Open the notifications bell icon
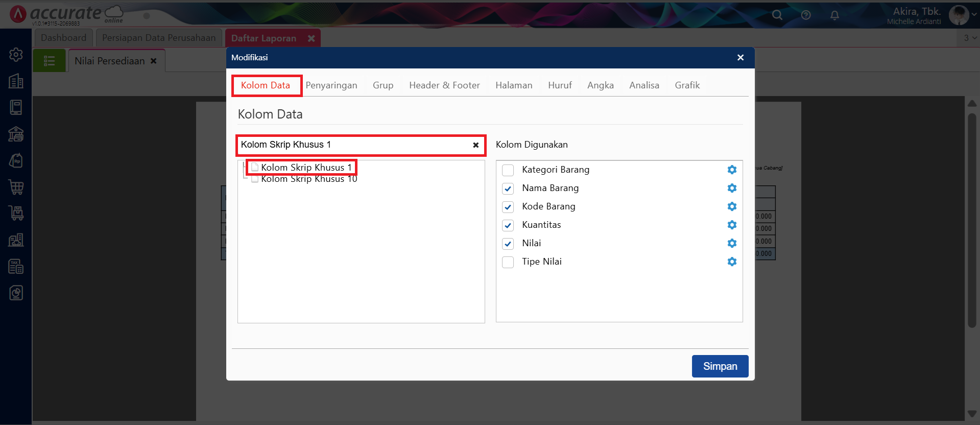This screenshot has height=425, width=980. (x=834, y=15)
